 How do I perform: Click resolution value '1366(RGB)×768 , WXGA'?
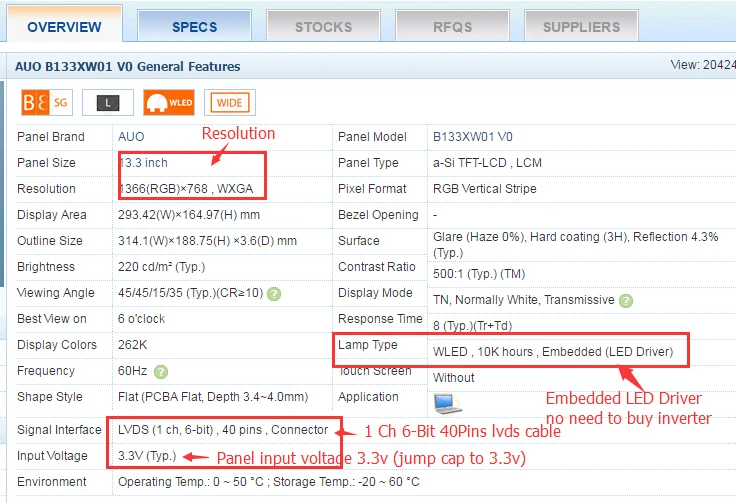tap(186, 189)
